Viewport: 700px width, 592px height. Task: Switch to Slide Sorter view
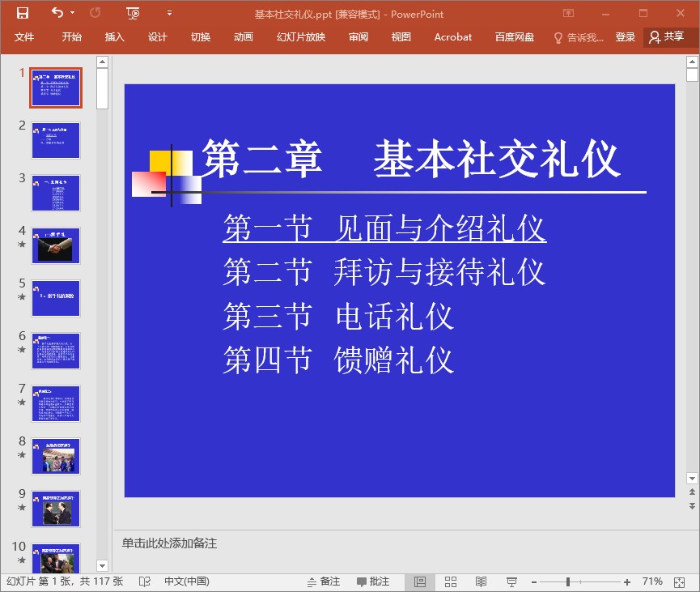451,581
